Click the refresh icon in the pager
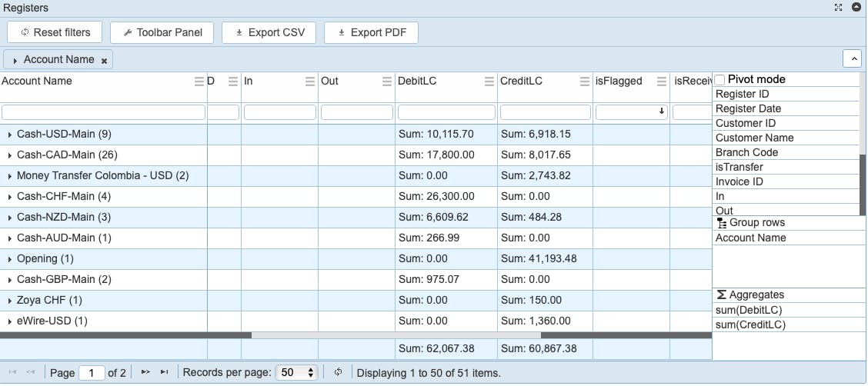 (x=338, y=372)
